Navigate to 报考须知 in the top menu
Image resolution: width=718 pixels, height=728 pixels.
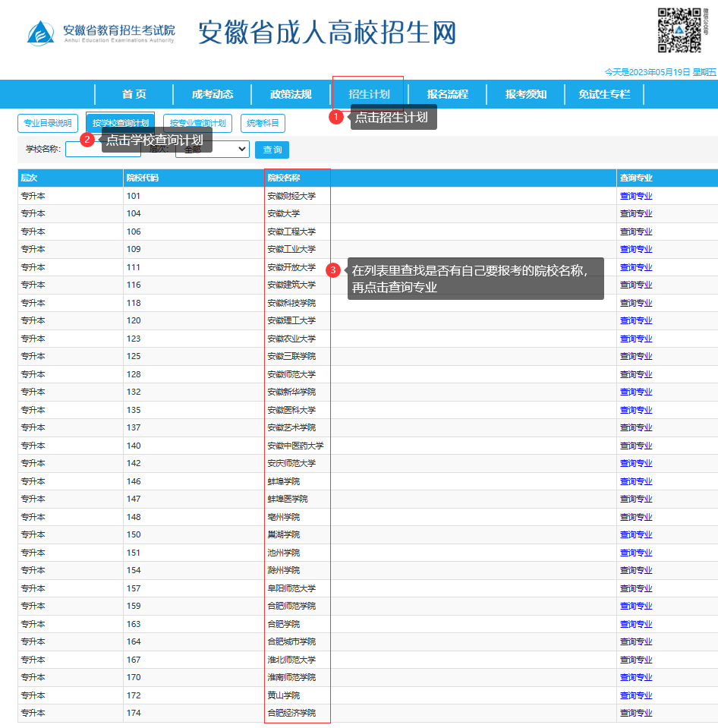526,94
